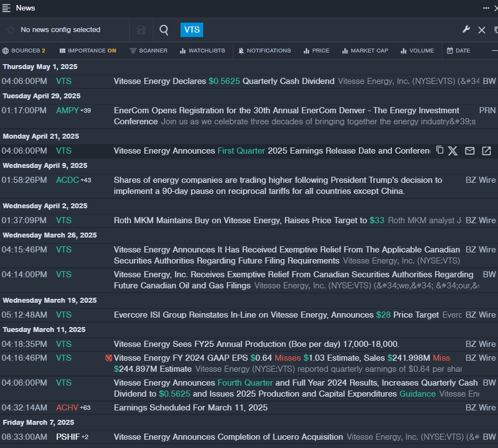Click the Friday March 7, 2025 date header
498x448 pixels.
point(39,422)
